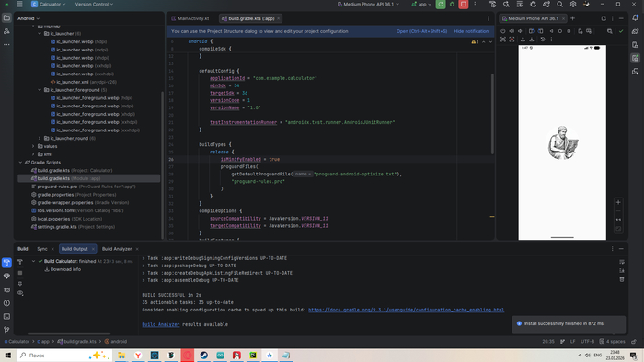The width and height of the screenshot is (644, 362).
Task: Click Windows taskbar search box
Action: click(64, 356)
